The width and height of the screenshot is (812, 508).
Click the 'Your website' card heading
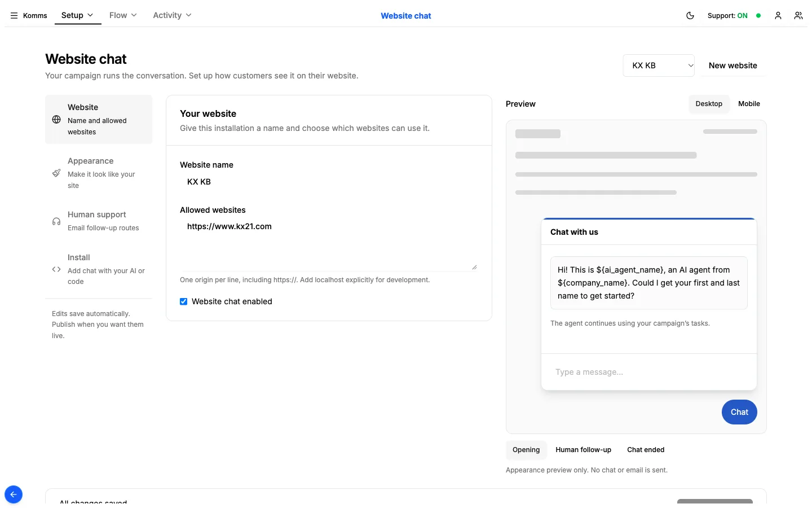(208, 113)
